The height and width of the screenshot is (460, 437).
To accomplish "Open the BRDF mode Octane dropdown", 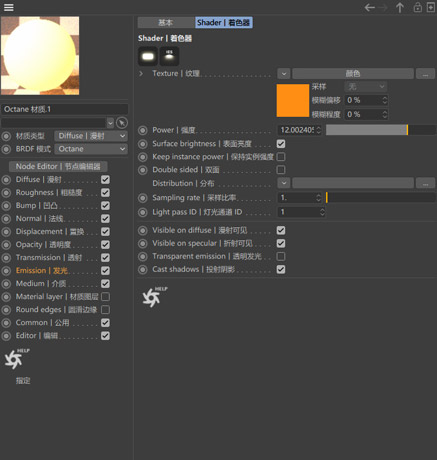I will pos(91,149).
